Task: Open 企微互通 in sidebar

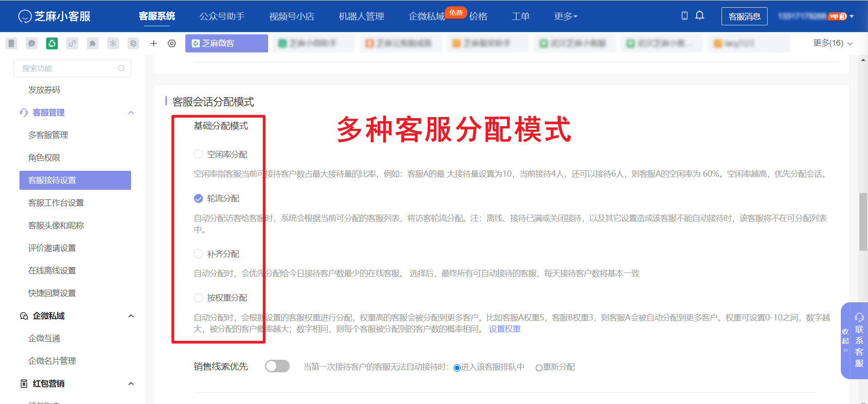Action: pos(44,338)
